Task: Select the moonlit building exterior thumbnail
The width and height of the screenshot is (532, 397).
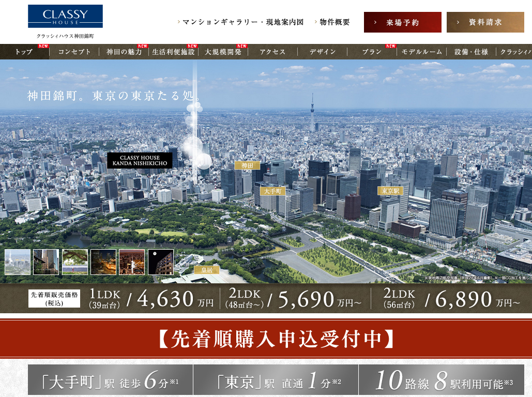Action: coord(161,262)
